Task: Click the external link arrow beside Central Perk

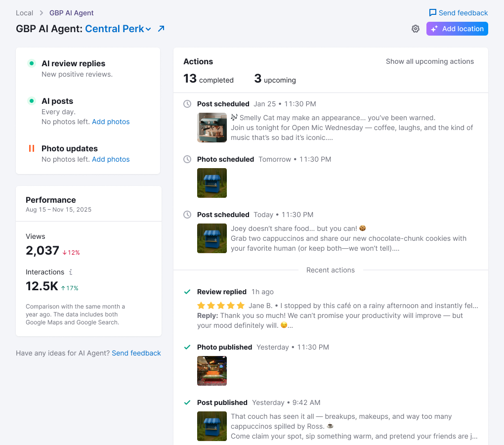Action: (161, 29)
